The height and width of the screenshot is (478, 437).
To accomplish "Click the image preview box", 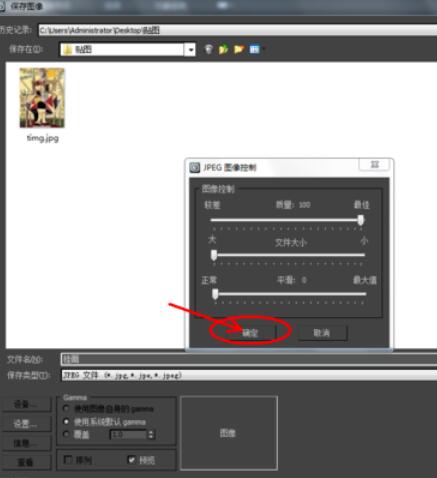I will [x=229, y=433].
